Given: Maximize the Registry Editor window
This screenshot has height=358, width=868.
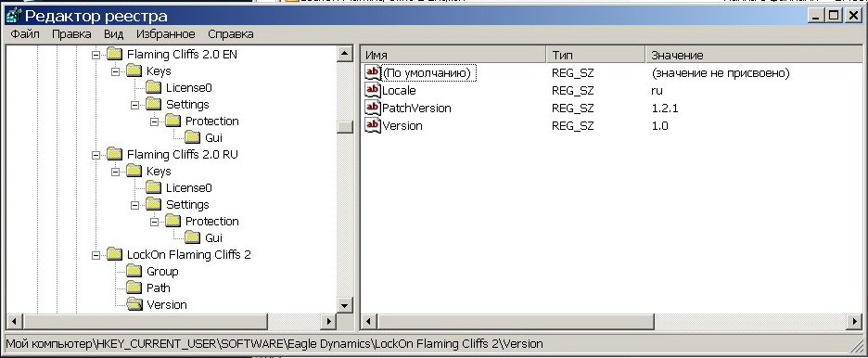Looking at the screenshot, I should pos(834,16).
